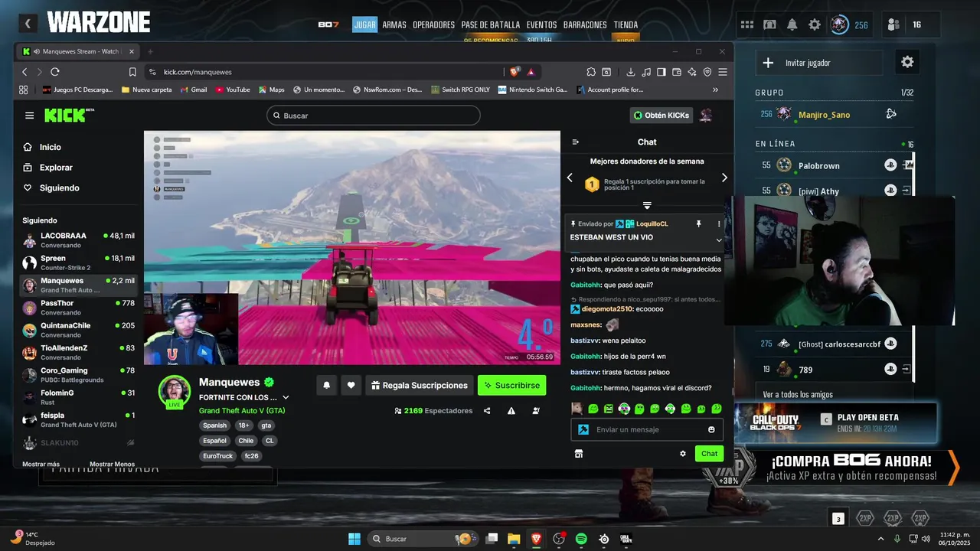The image size is (980, 551).
Task: Bookmark this page icon in toolbar
Action: [x=132, y=72]
